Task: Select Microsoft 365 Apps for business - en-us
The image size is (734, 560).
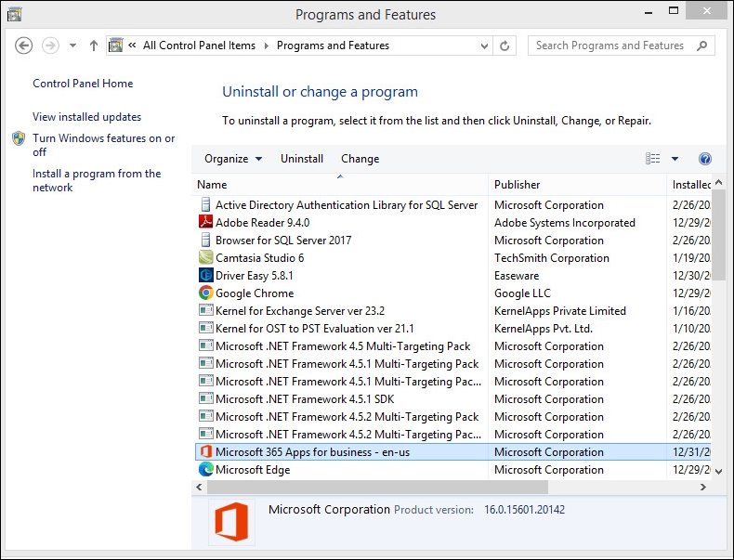Action: click(x=313, y=452)
